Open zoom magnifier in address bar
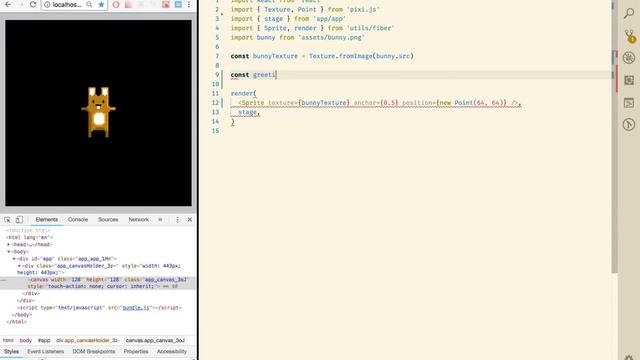 [x=89, y=5]
